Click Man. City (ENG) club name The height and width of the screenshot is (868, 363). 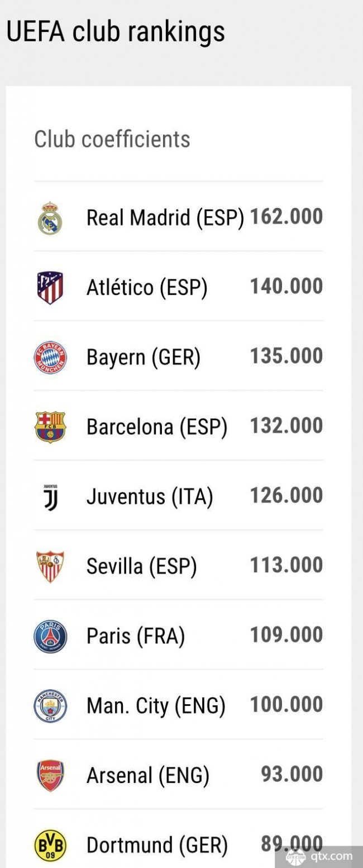pos(156,706)
